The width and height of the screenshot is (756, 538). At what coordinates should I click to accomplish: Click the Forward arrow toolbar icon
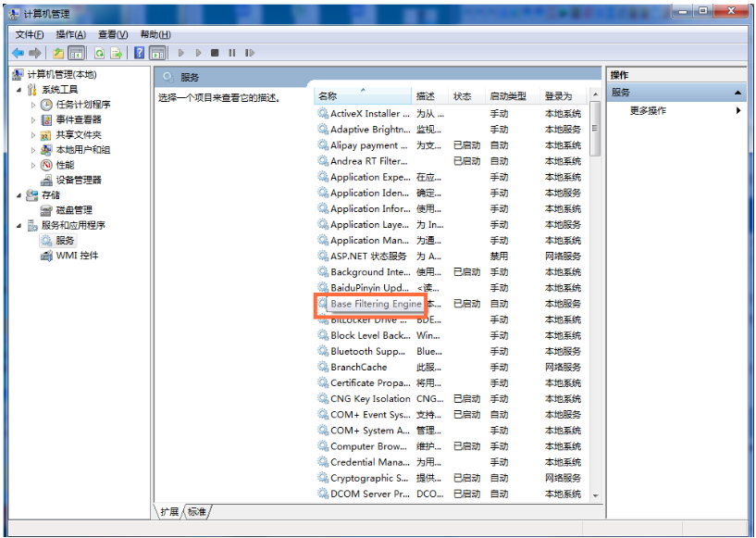click(35, 53)
